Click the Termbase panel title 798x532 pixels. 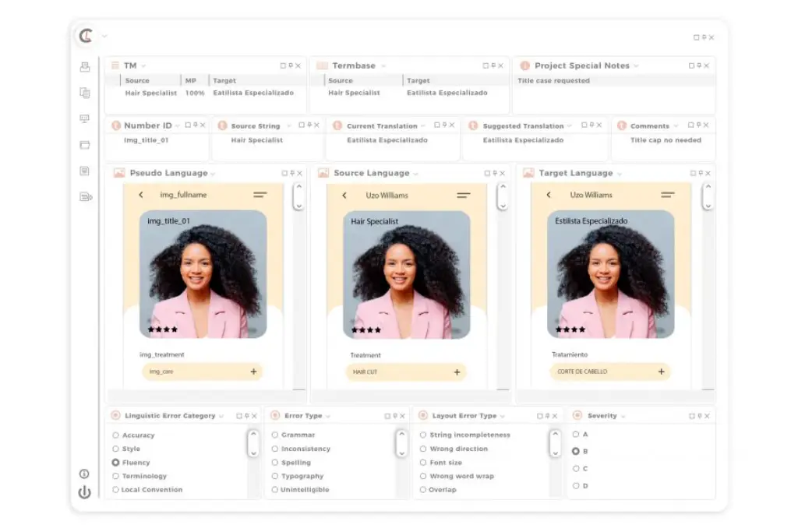[x=353, y=65]
